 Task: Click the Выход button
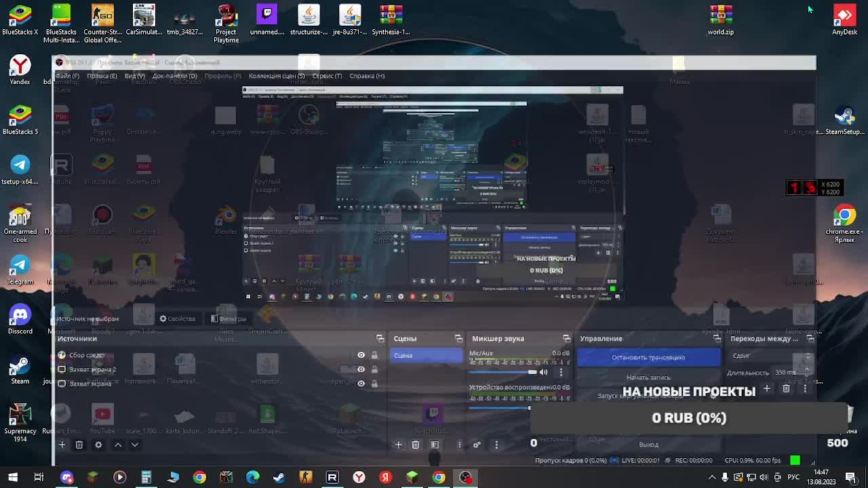[x=648, y=445]
